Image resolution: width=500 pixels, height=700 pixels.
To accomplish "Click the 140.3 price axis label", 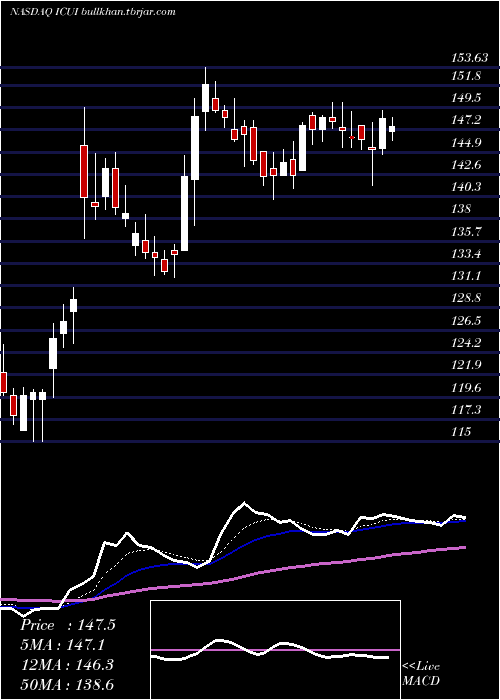I will coord(466,187).
